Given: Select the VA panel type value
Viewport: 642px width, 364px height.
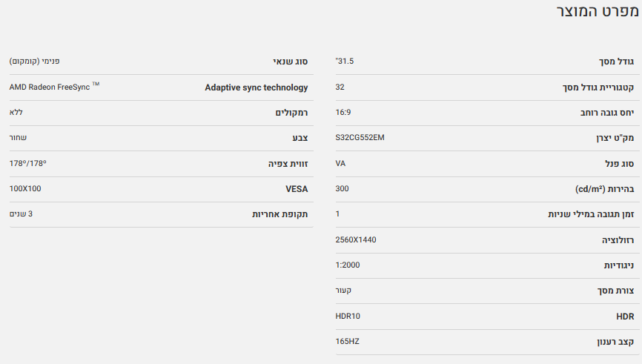Looking at the screenshot, I should 341,163.
